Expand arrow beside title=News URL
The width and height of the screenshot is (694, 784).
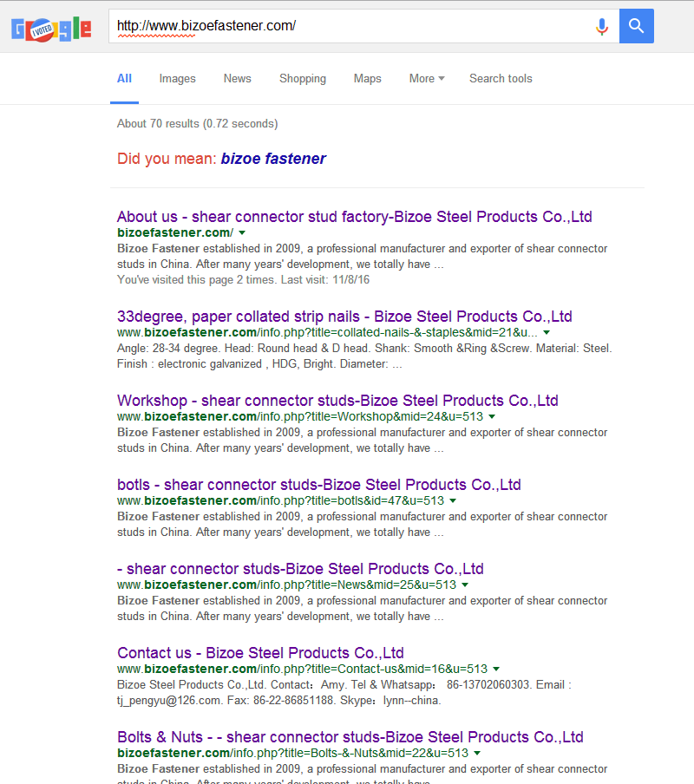tap(464, 585)
